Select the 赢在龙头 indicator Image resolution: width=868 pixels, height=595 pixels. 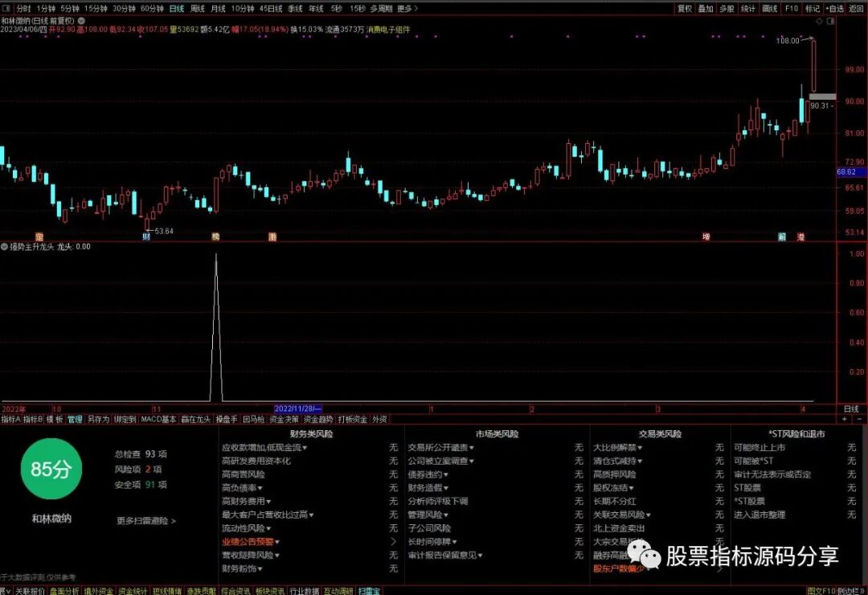click(196, 420)
